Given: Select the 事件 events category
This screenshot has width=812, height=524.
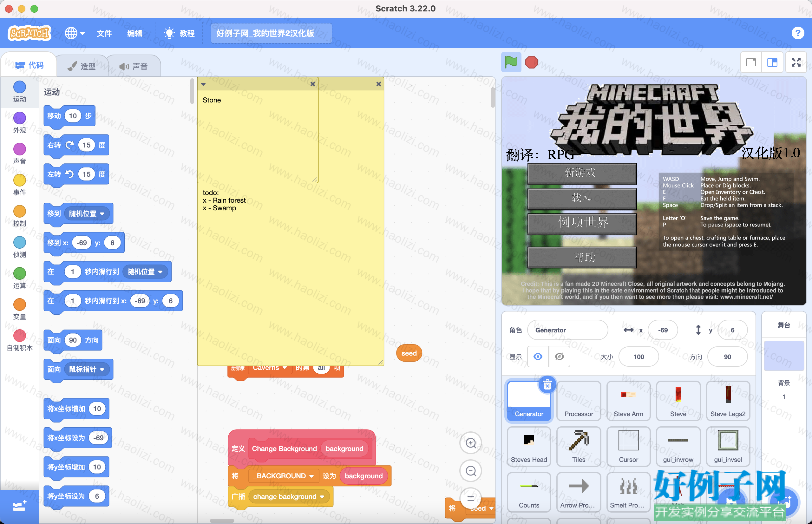Looking at the screenshot, I should pyautogui.click(x=20, y=185).
